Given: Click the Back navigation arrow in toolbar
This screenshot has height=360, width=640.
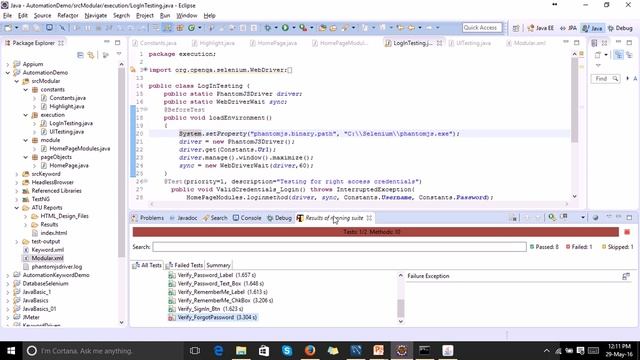Looking at the screenshot, I should coord(411,28).
